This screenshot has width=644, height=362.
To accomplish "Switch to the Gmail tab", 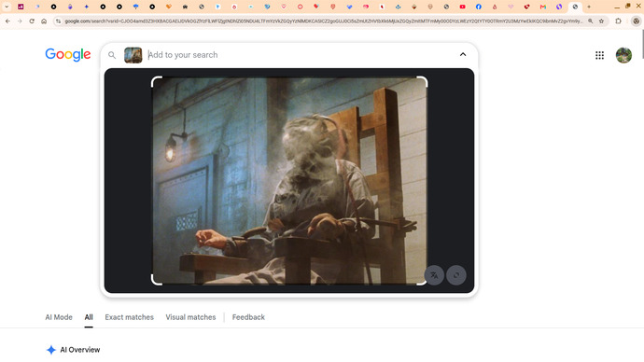I will pos(543,7).
